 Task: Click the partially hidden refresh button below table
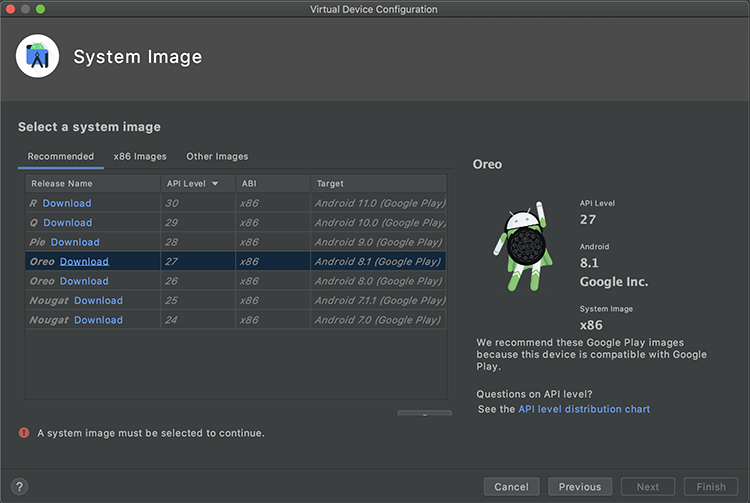click(x=424, y=414)
